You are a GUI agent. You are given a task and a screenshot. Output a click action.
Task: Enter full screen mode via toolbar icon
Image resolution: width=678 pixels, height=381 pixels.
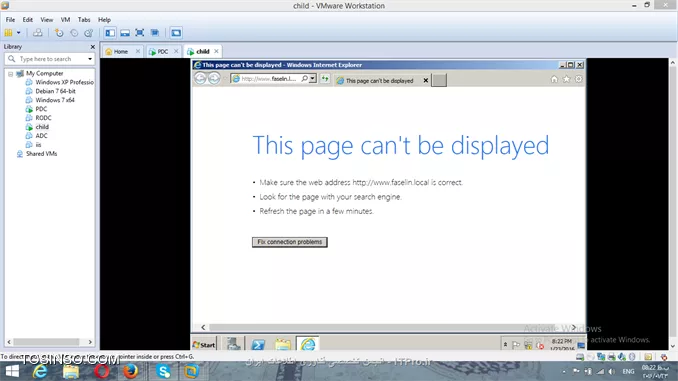[x=140, y=33]
